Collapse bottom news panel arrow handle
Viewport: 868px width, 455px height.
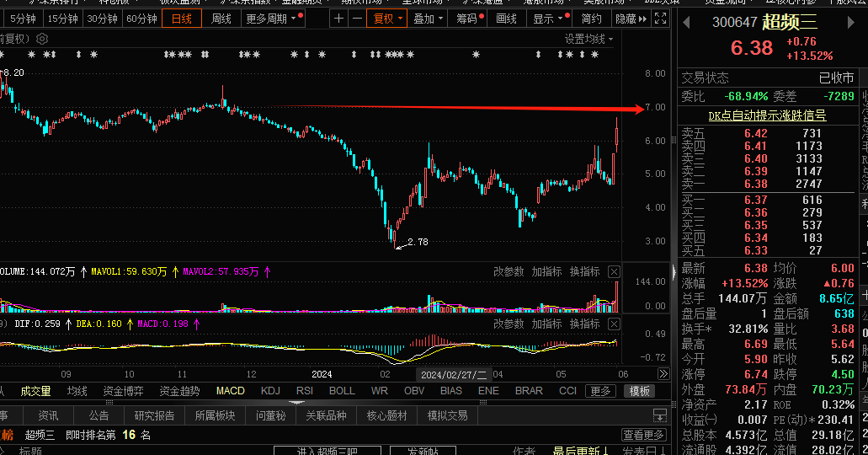pyautogui.click(x=296, y=403)
